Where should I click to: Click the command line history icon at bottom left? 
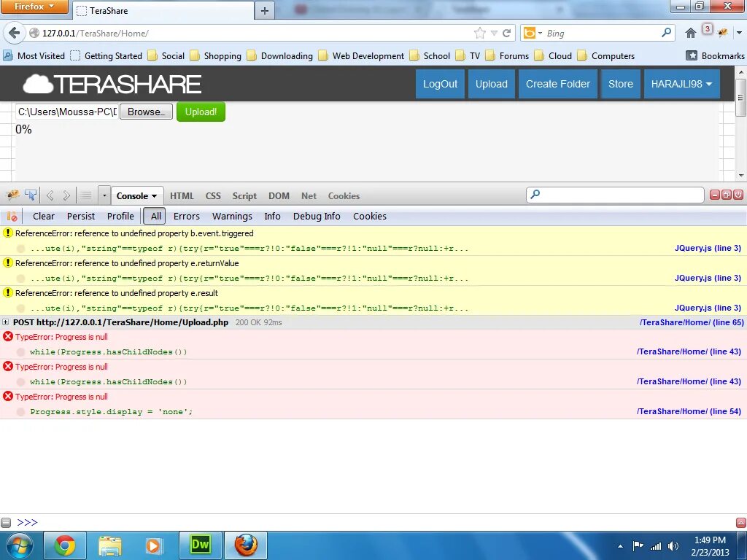click(6, 522)
